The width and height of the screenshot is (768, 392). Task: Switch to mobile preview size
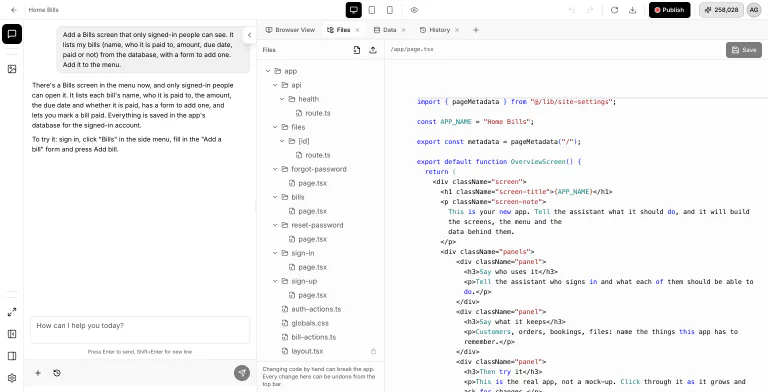(390, 10)
